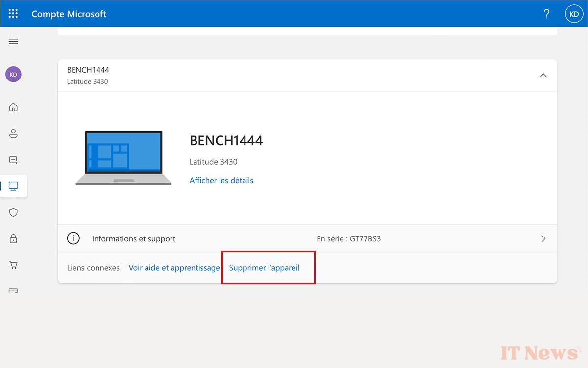Screen dimensions: 588x368
Task: Open Your info person icon in sidebar
Action: point(13,133)
